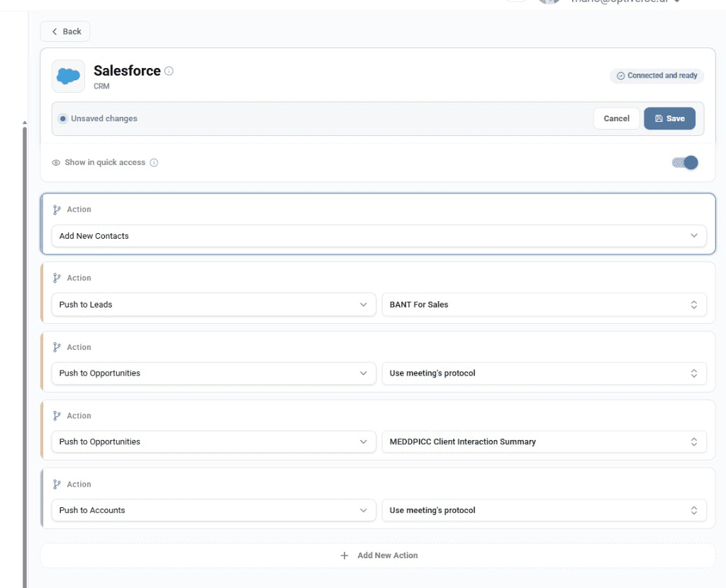Image resolution: width=726 pixels, height=588 pixels.
Task: Click the Show in quick access label
Action: click(105, 162)
